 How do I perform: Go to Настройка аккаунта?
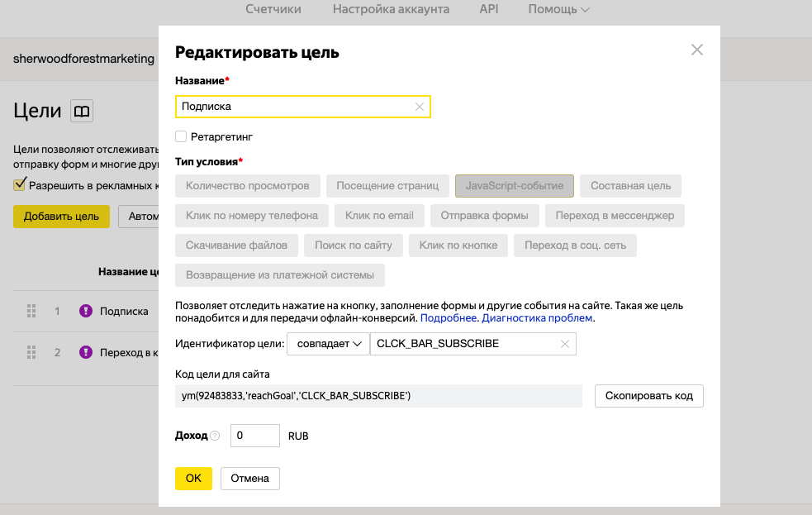tap(391, 10)
